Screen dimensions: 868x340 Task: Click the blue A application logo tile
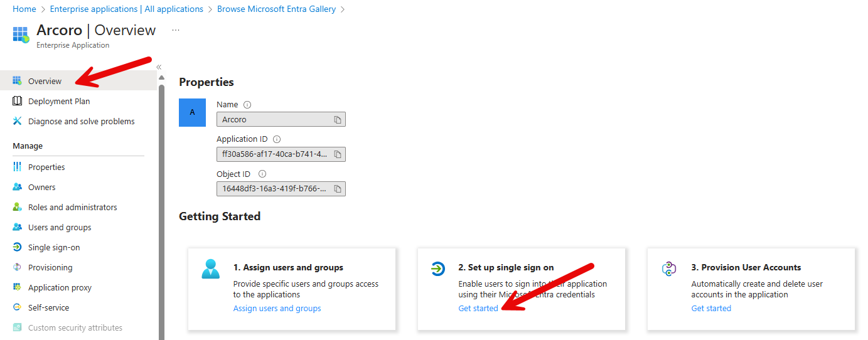point(193,112)
